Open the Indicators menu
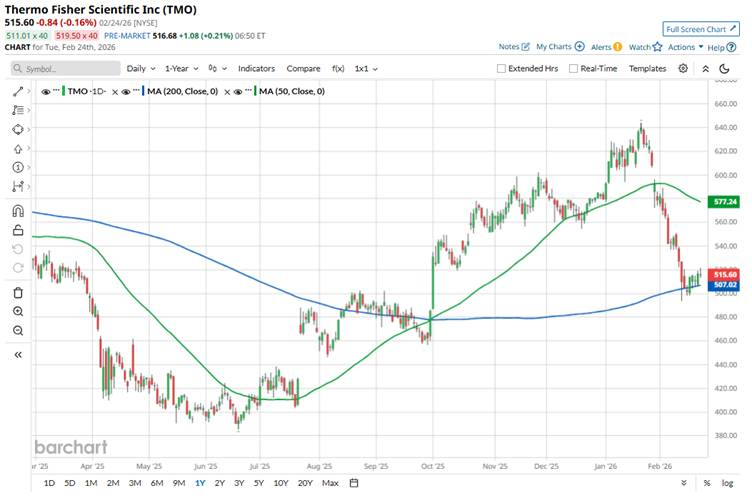 point(256,69)
